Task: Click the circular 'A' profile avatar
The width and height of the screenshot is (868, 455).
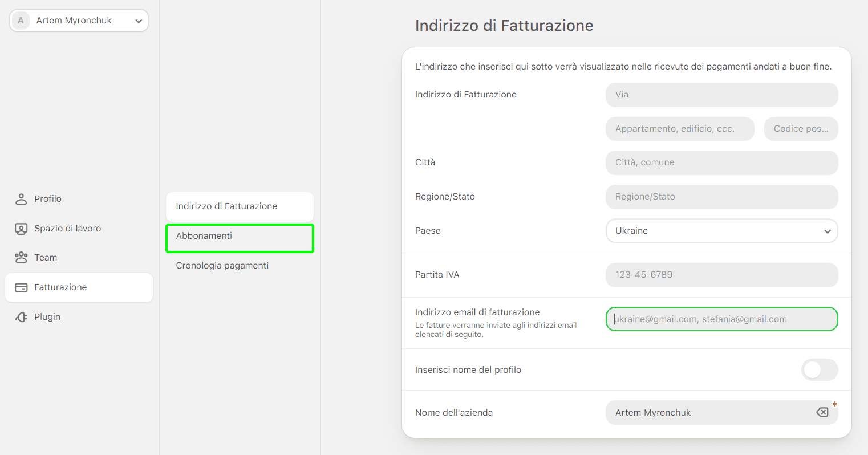Action: point(21,20)
